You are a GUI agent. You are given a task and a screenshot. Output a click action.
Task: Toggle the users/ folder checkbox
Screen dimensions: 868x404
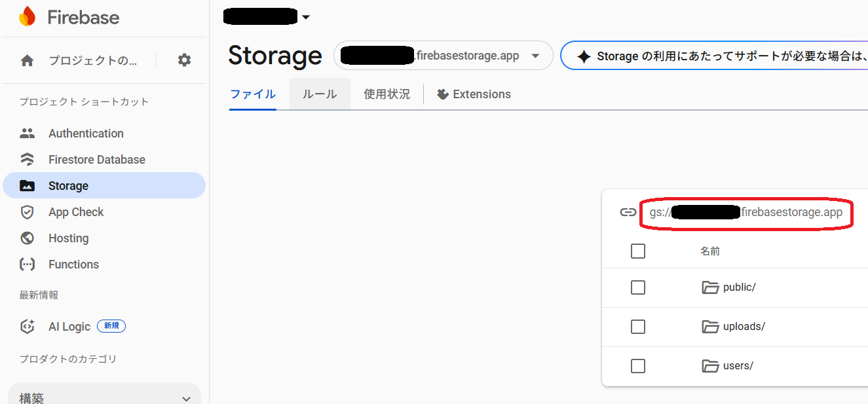638,366
